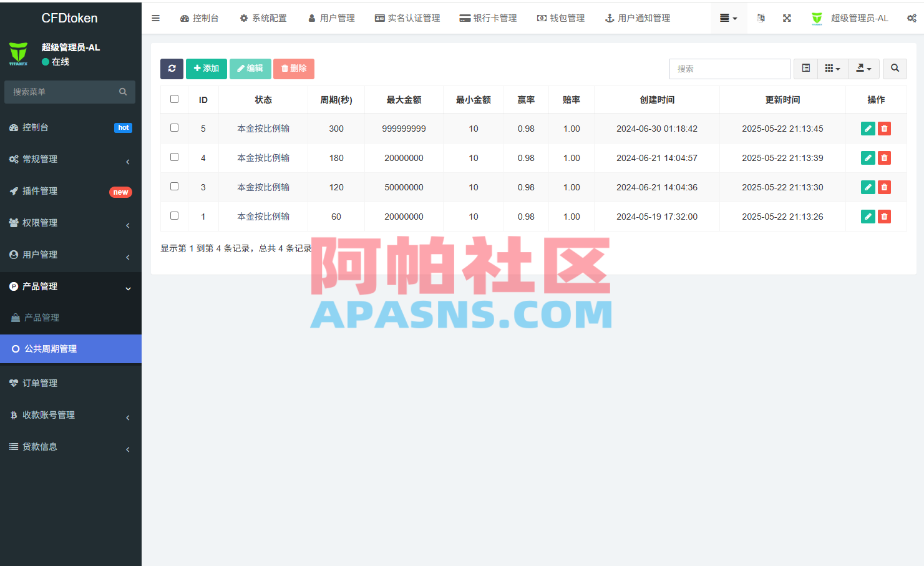This screenshot has width=924, height=566.
Task: Collapse the 产品管理 parent menu
Action: pyautogui.click(x=71, y=286)
